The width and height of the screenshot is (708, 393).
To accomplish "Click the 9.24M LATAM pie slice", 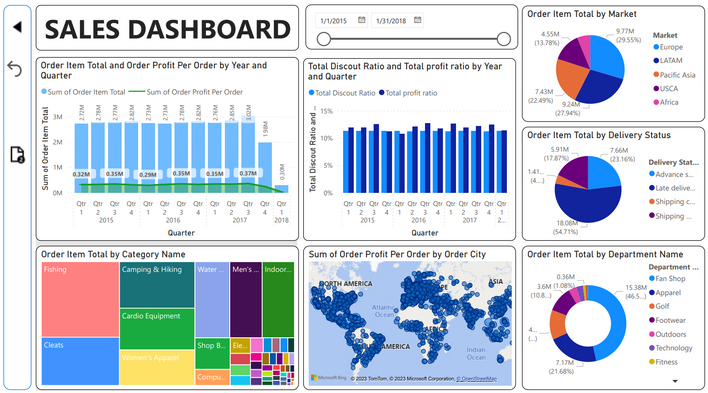I will tap(598, 88).
